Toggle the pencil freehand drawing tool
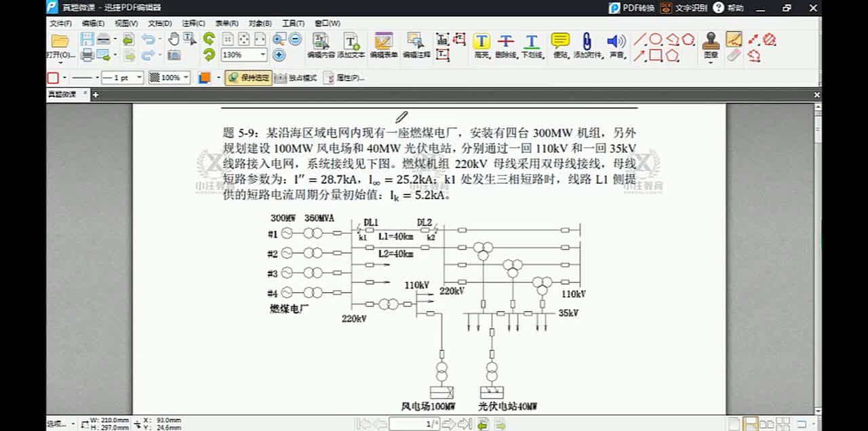 click(x=734, y=39)
